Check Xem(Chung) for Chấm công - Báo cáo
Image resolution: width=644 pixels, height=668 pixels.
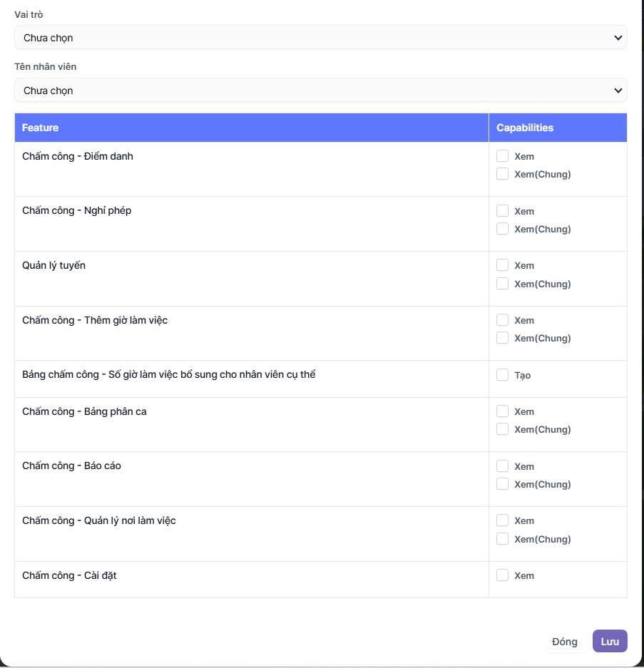(503, 484)
